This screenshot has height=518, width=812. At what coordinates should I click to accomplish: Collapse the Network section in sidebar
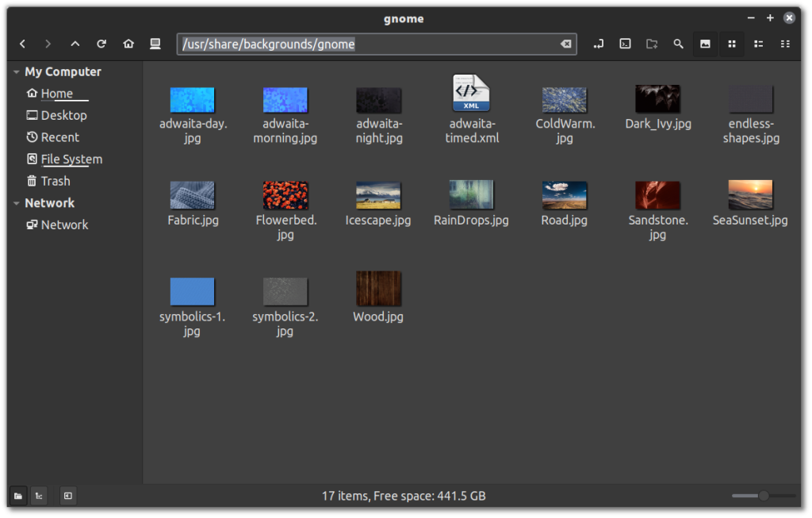16,204
